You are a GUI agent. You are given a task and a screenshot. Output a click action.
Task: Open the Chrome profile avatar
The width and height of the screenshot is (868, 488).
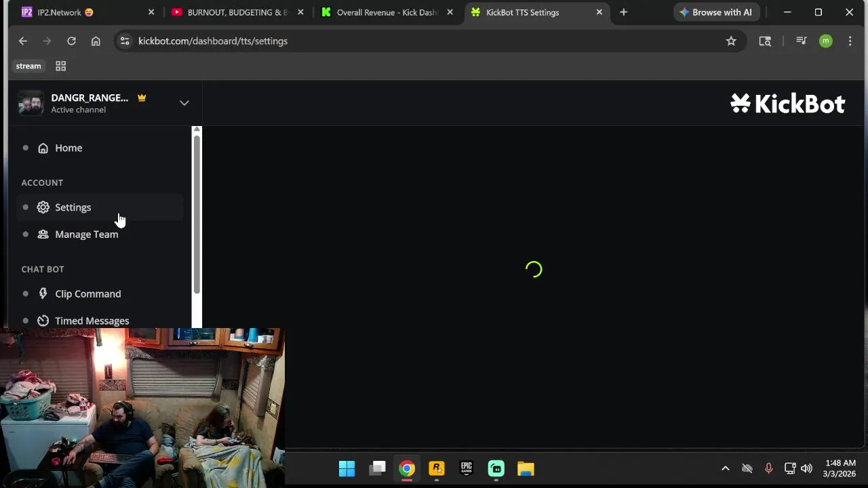(825, 41)
